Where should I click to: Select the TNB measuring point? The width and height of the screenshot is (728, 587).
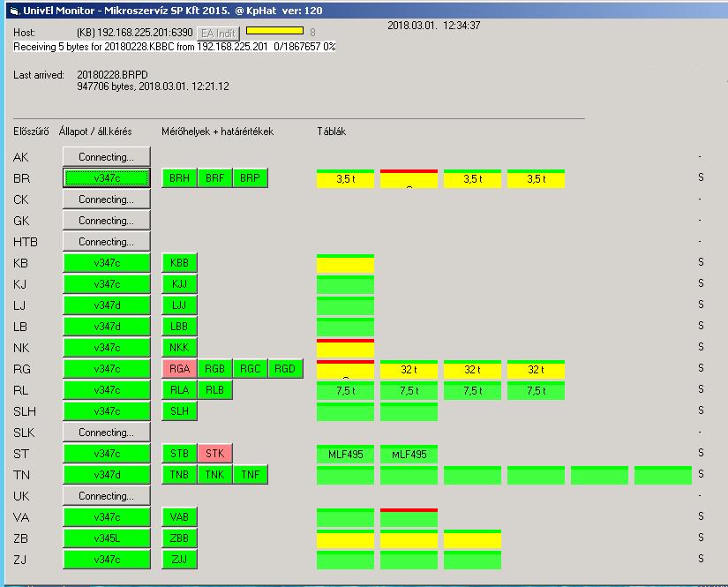tap(179, 475)
